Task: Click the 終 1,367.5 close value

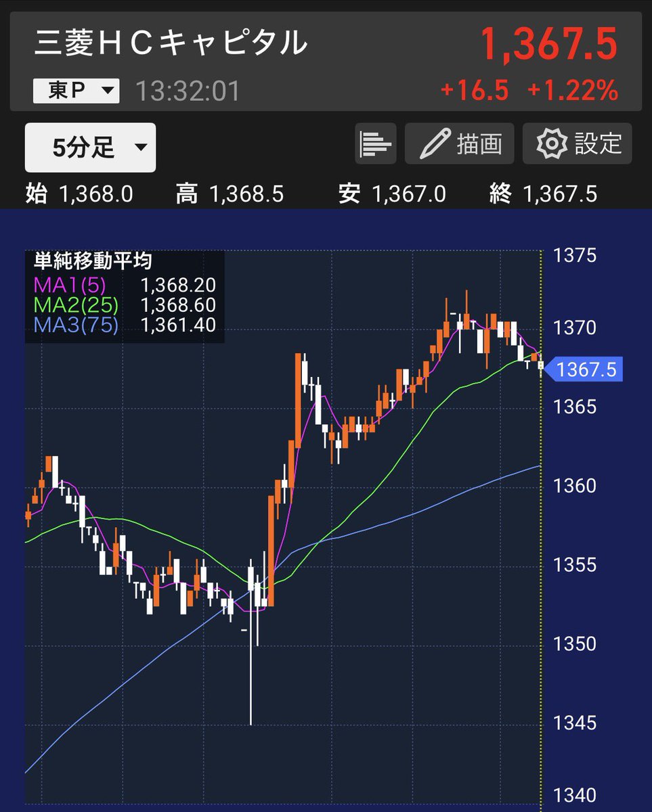Action: coord(543,195)
